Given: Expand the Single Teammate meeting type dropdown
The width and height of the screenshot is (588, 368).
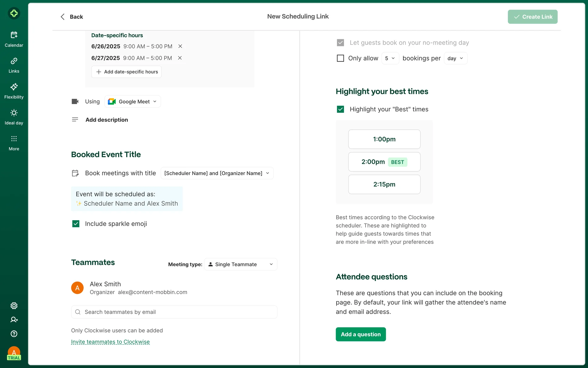Looking at the screenshot, I should pos(240,264).
